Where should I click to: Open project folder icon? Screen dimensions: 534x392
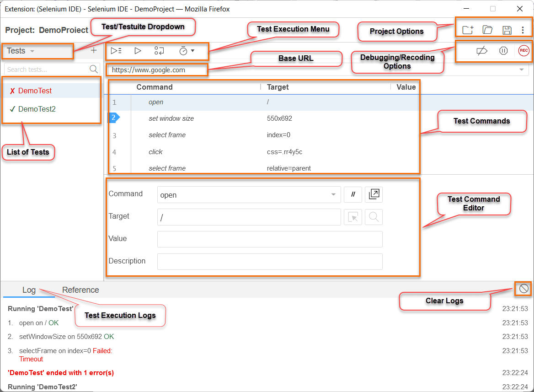[487, 30]
